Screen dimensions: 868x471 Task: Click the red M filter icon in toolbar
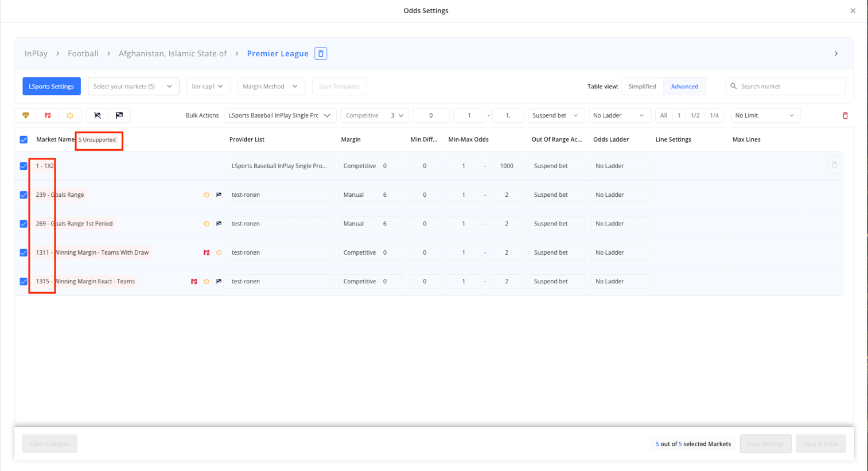pos(48,115)
